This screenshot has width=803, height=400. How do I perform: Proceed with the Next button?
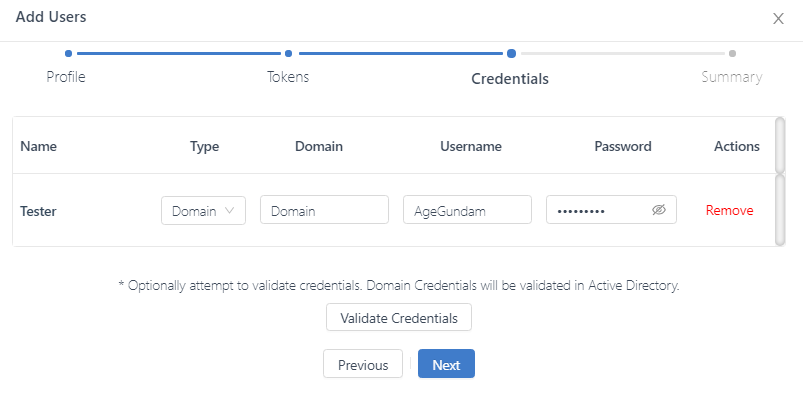(x=446, y=364)
